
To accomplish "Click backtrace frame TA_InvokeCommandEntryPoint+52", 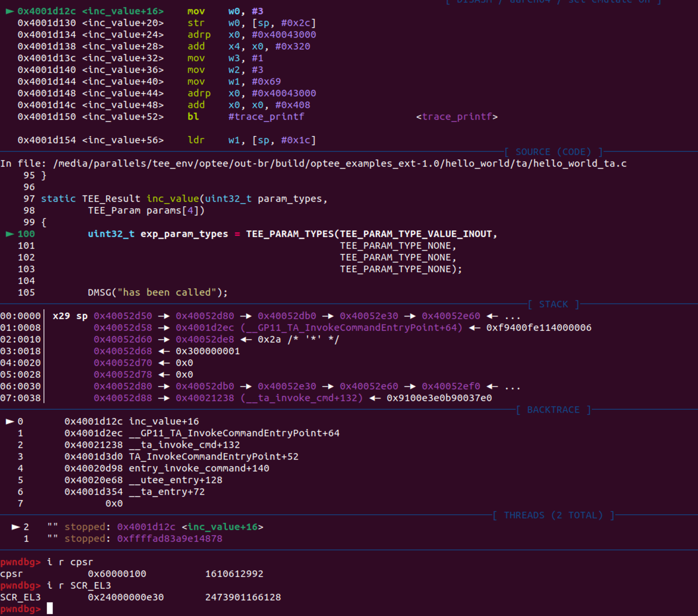I will 181,456.
